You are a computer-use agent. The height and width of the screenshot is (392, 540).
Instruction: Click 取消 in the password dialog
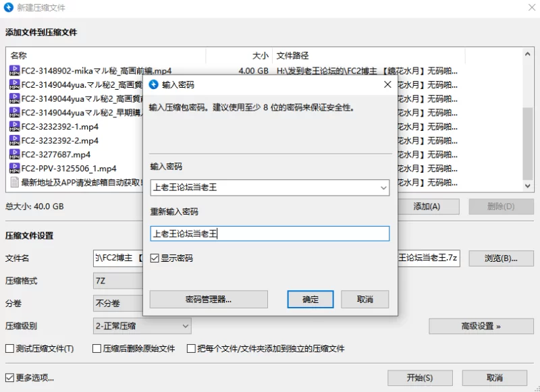click(365, 299)
